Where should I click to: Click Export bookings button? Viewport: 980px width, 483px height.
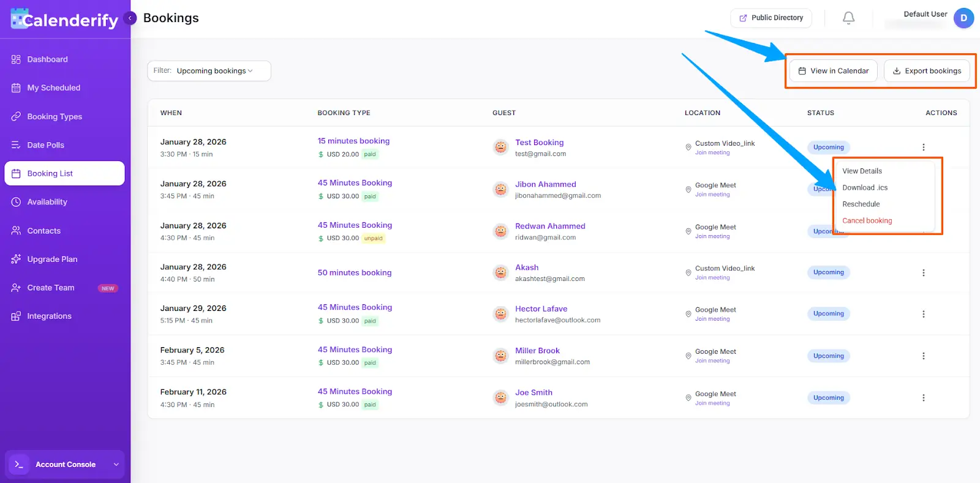927,71
